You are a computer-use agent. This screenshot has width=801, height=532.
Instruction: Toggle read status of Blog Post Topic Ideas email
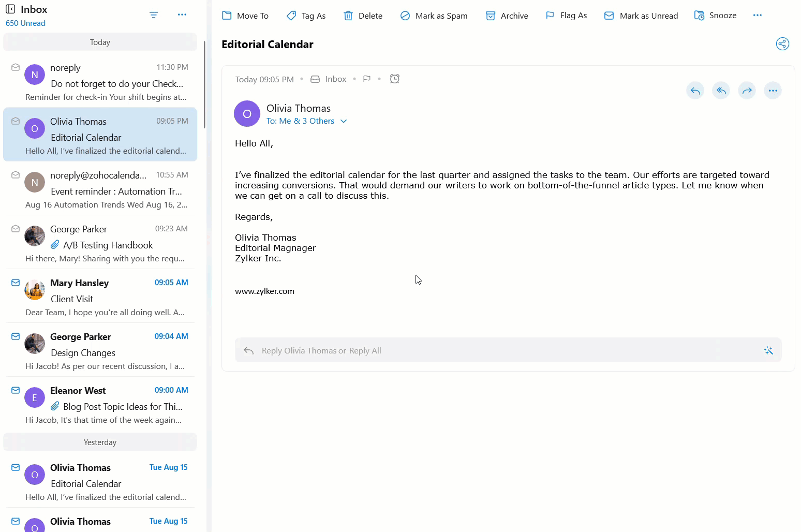(16, 390)
